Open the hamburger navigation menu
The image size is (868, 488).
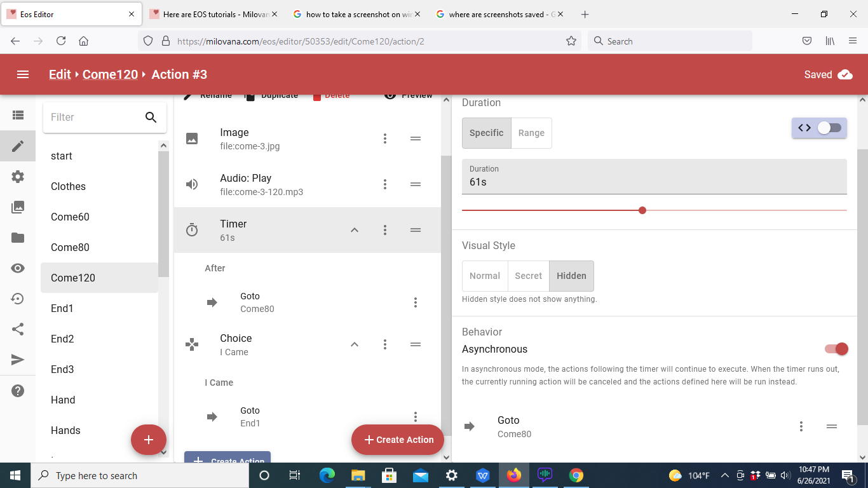click(x=23, y=74)
